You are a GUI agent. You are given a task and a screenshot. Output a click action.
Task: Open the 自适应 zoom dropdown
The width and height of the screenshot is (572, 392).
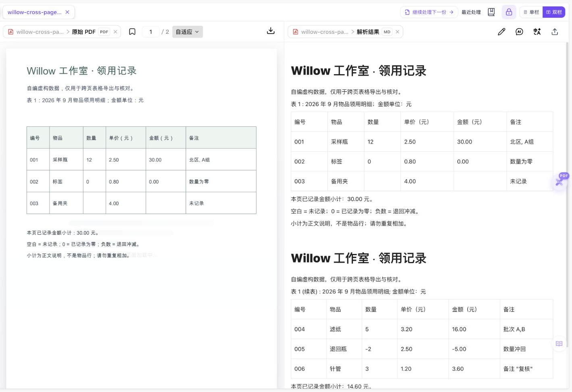pos(187,32)
